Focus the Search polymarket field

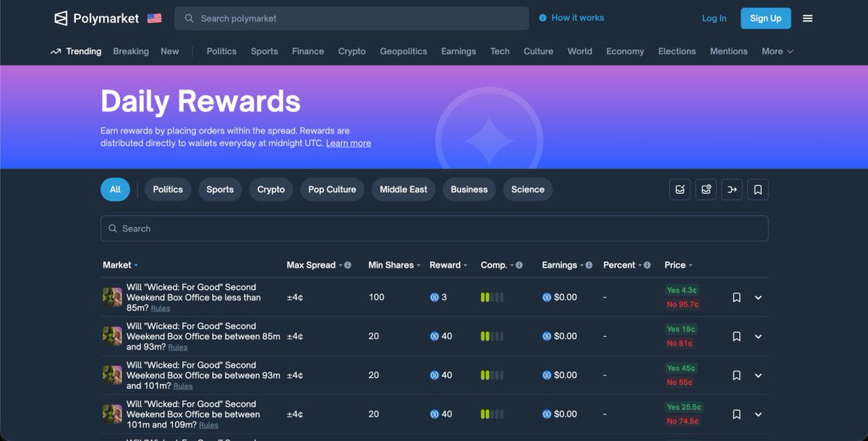pos(352,18)
